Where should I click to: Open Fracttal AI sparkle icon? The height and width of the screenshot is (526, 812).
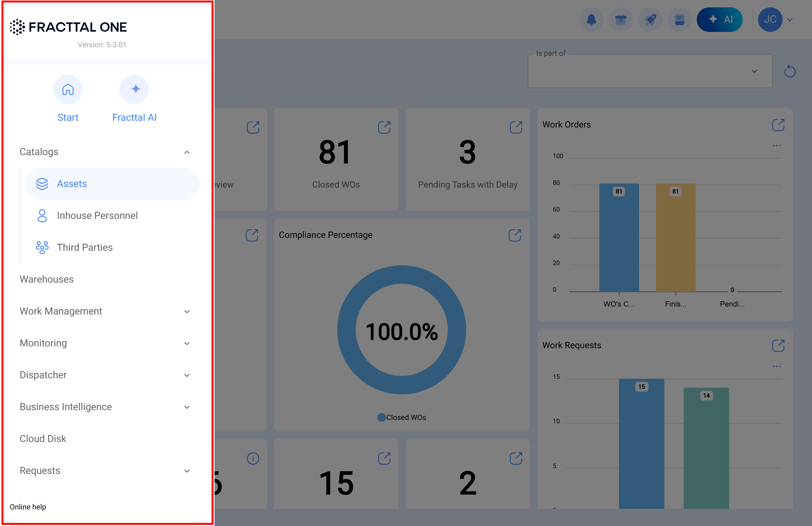click(x=134, y=90)
